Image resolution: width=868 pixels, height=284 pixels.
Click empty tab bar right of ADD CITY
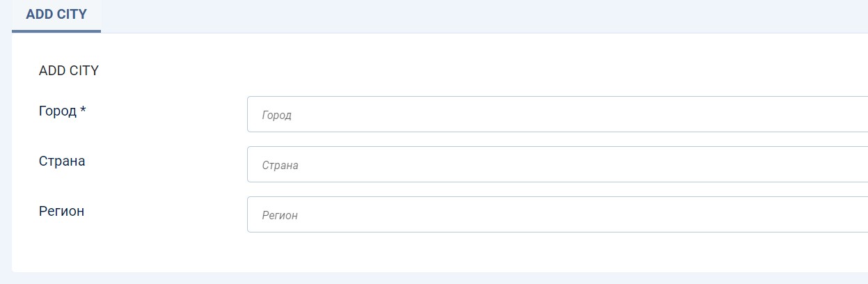point(487,15)
